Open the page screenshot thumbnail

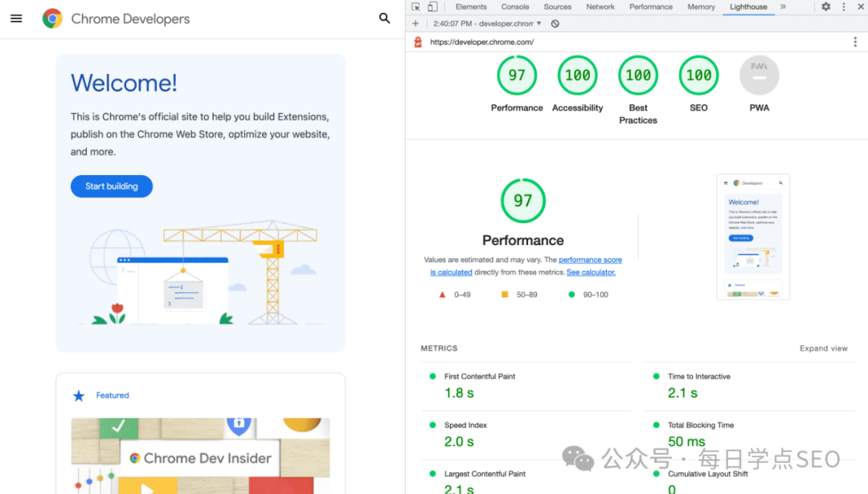753,237
